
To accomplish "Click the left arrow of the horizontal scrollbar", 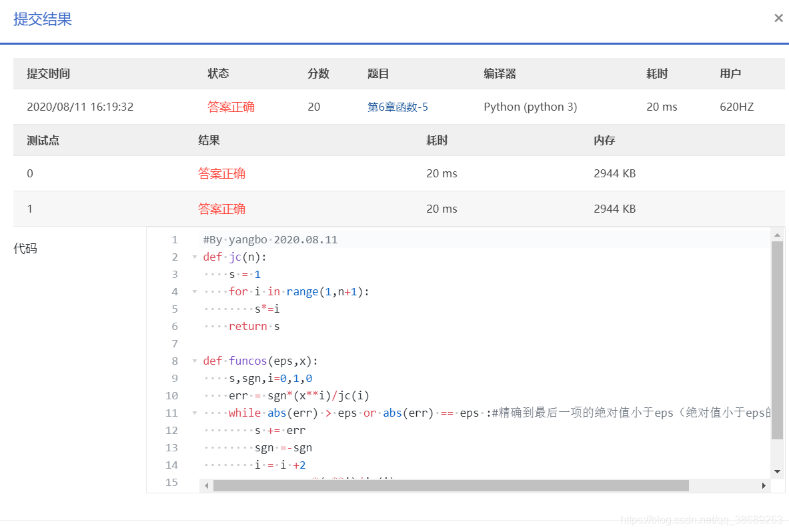I will (205, 486).
